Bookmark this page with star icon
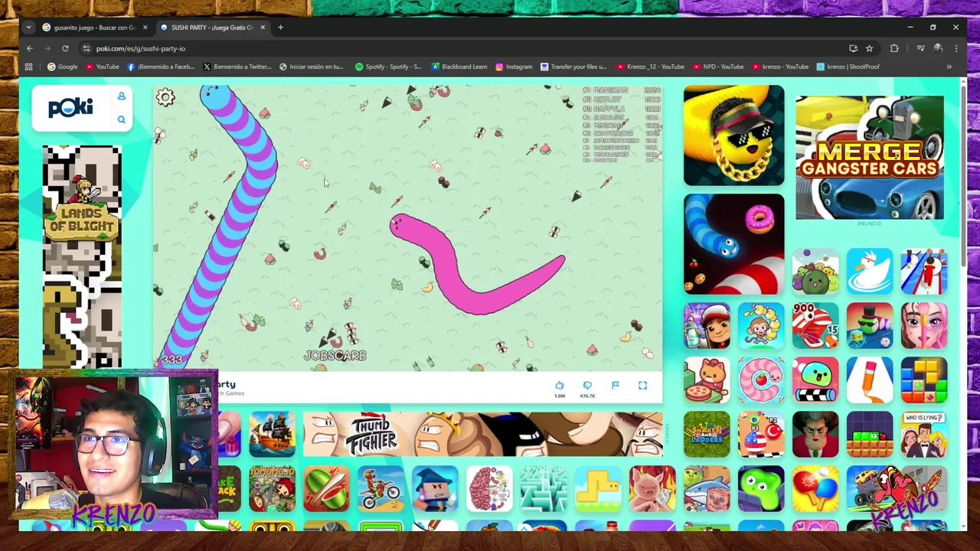 (869, 48)
